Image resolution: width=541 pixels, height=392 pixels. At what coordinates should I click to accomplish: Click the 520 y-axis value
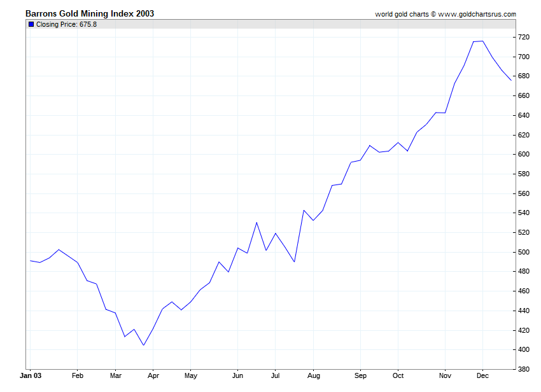tap(523, 232)
